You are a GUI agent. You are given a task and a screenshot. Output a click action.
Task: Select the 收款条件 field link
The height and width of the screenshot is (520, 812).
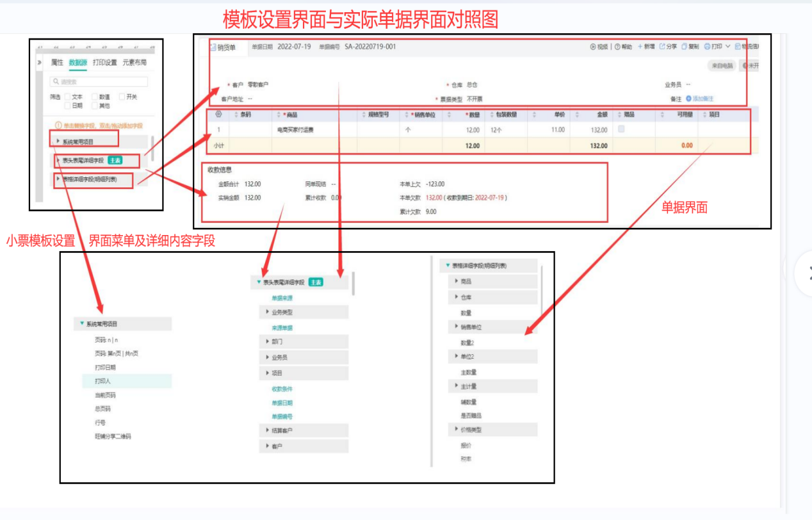[282, 389]
